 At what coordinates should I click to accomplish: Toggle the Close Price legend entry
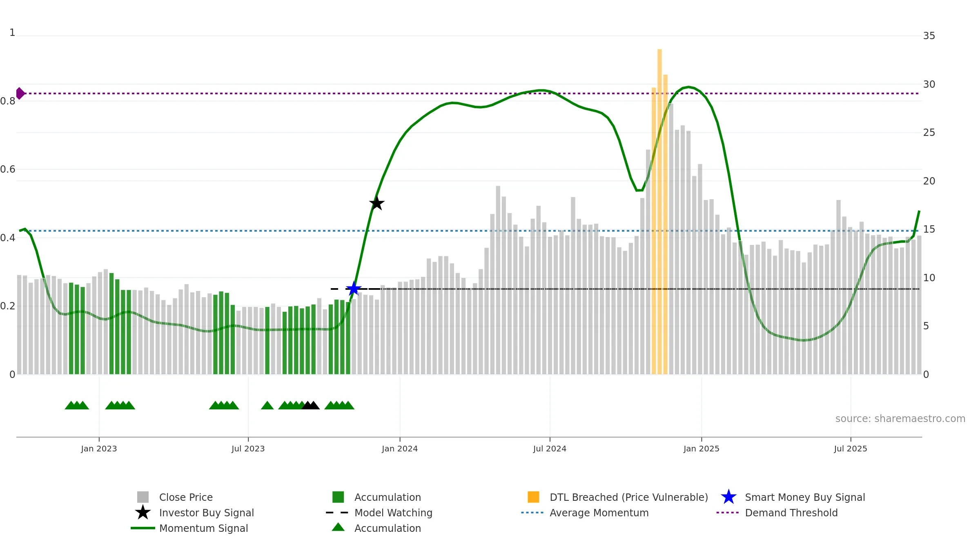[x=186, y=497]
